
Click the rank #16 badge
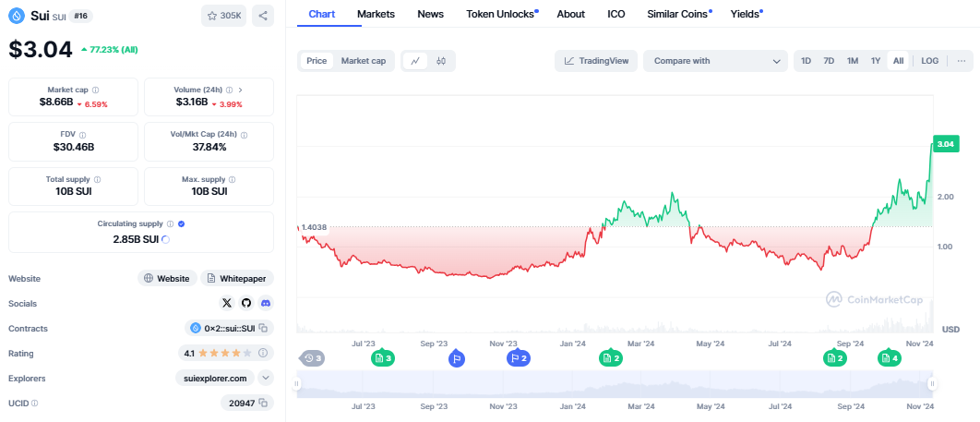point(79,17)
